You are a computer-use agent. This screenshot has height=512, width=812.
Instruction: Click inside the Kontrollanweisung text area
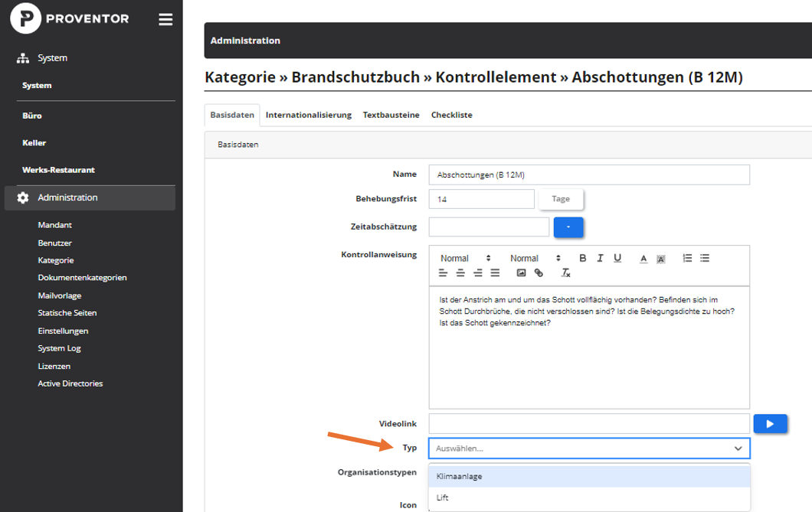point(589,347)
